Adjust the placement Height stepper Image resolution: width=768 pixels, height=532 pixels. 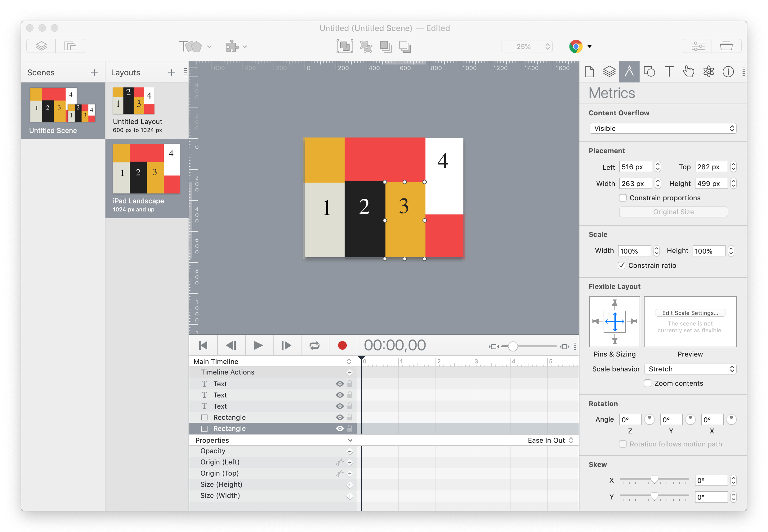click(733, 184)
